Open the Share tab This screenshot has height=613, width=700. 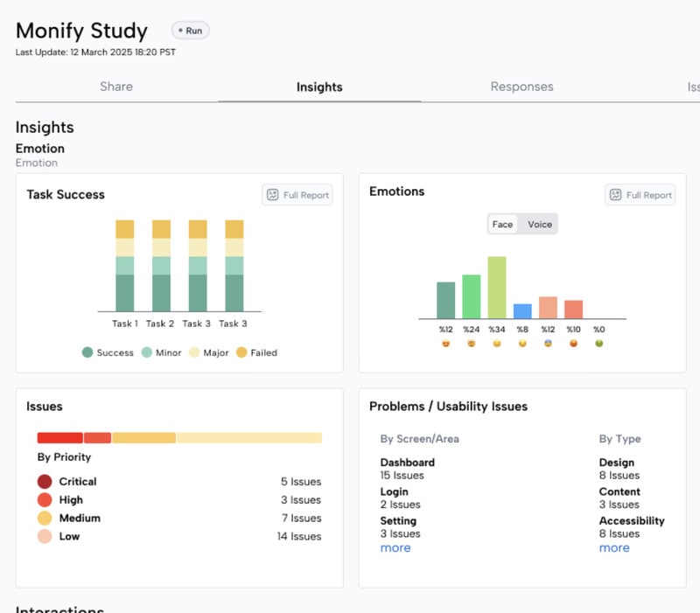(116, 87)
